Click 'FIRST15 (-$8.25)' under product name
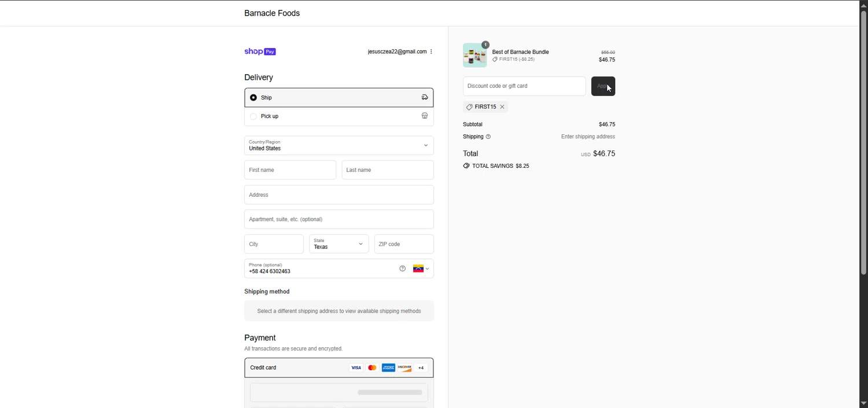Screen dimensions: 868x408 517,59
